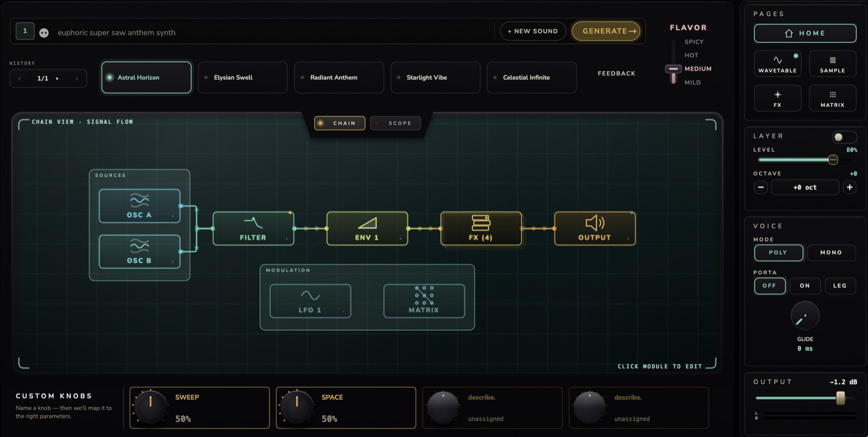This screenshot has width=868, height=437.
Task: Click the GENERATE button
Action: (606, 31)
